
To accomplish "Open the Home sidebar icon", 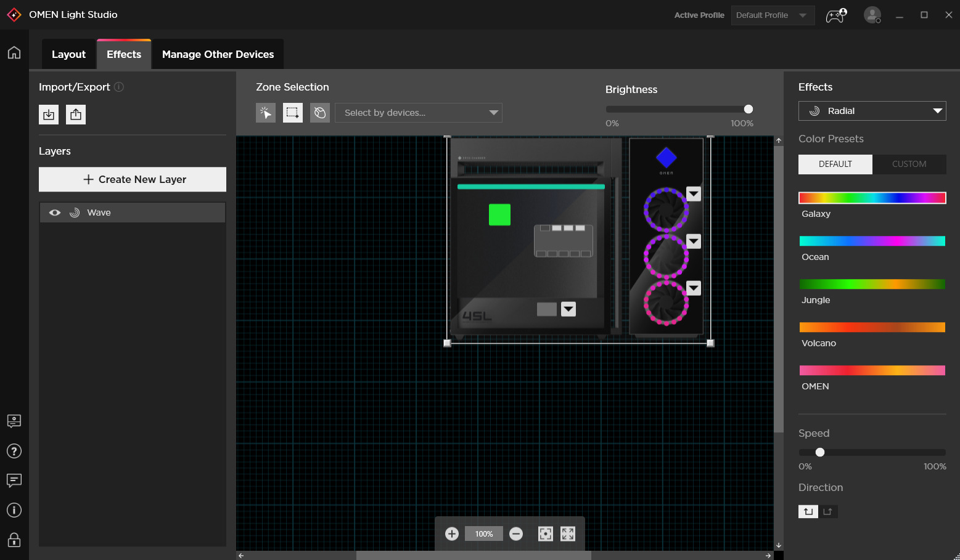I will pyautogui.click(x=14, y=52).
